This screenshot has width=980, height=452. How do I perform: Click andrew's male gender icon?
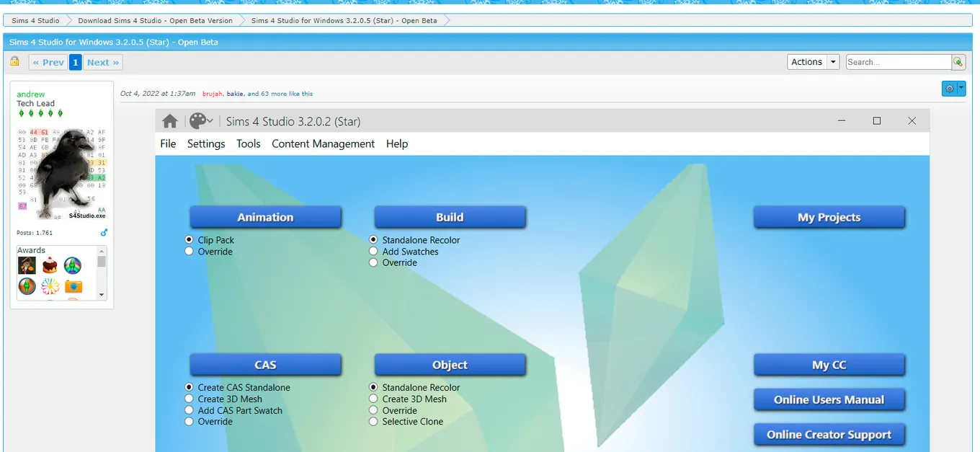click(x=104, y=232)
